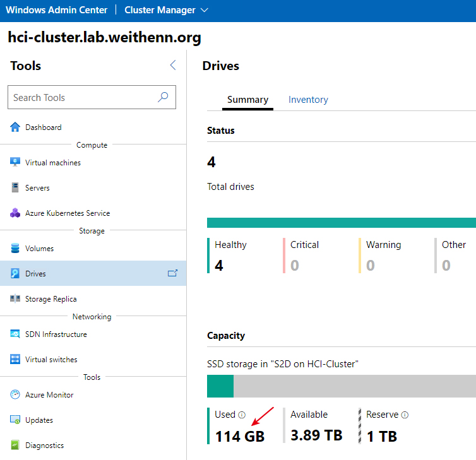Image resolution: width=476 pixels, height=460 pixels.
Task: Click the search magnifier icon
Action: click(163, 97)
